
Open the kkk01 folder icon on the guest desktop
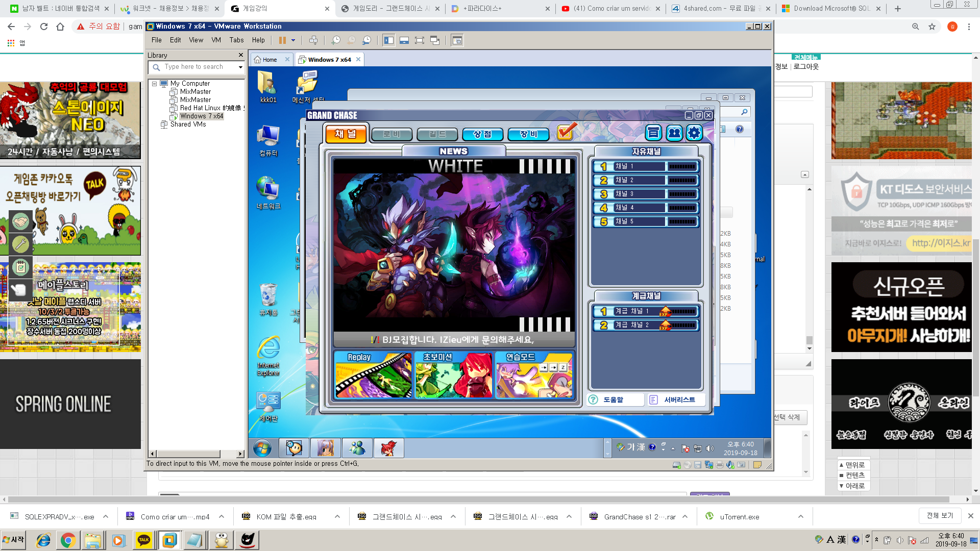(x=268, y=87)
